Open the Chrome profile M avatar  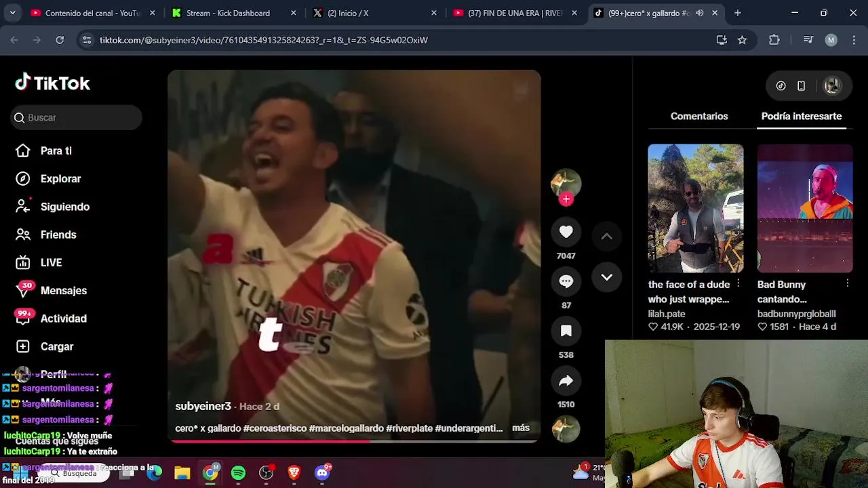[x=831, y=40]
